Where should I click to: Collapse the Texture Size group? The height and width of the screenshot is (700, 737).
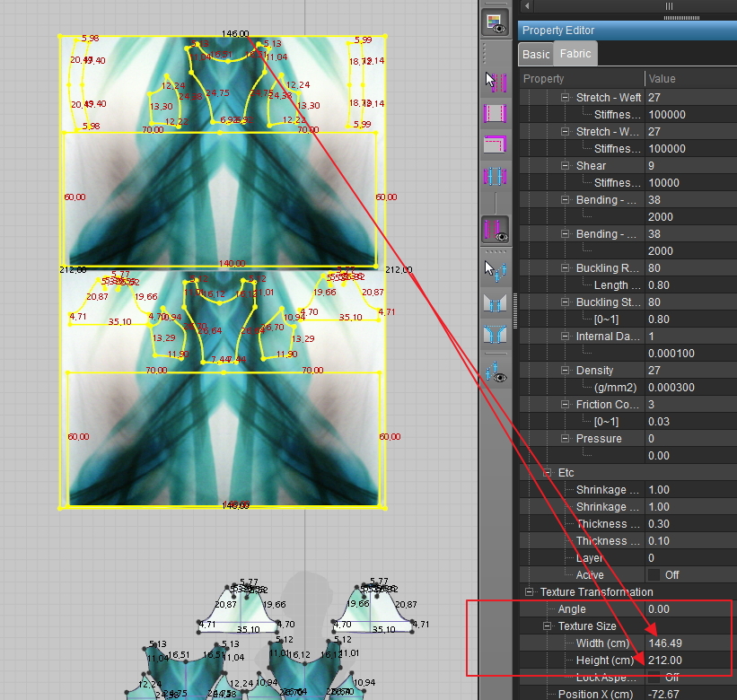point(547,626)
